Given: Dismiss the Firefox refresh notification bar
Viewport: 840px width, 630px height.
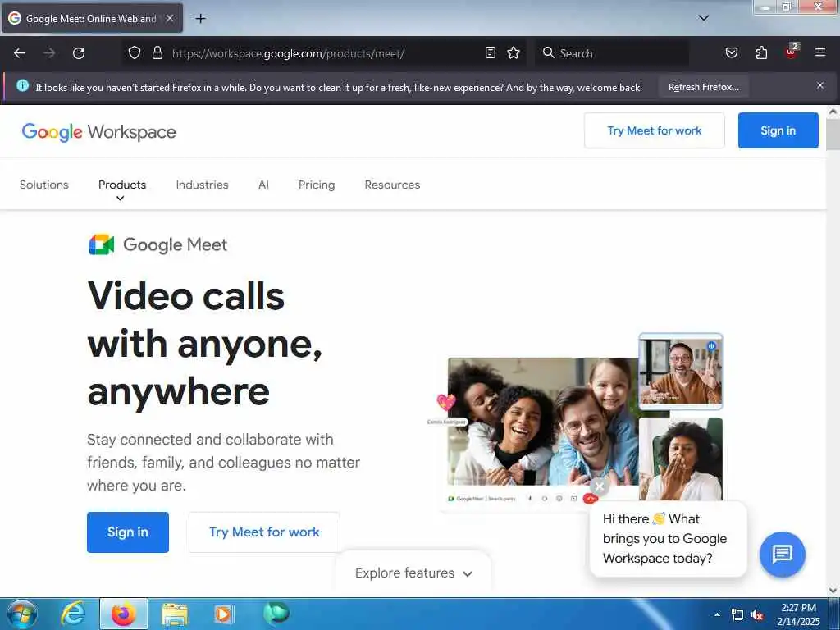Looking at the screenshot, I should (x=819, y=85).
